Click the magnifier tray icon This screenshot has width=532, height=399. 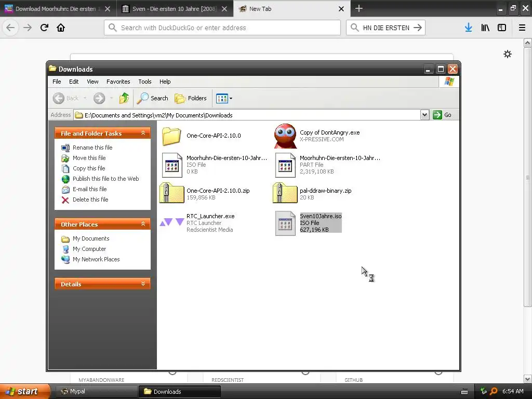coord(494,391)
